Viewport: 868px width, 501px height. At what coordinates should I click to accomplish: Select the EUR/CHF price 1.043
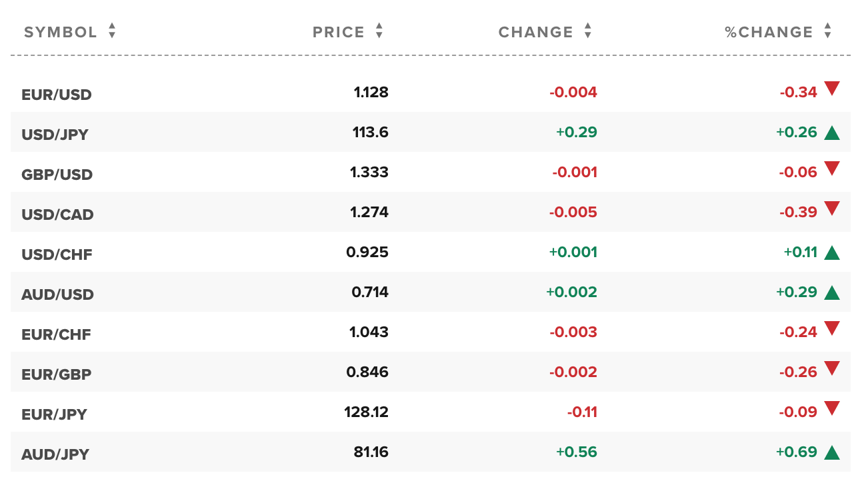pyautogui.click(x=369, y=332)
